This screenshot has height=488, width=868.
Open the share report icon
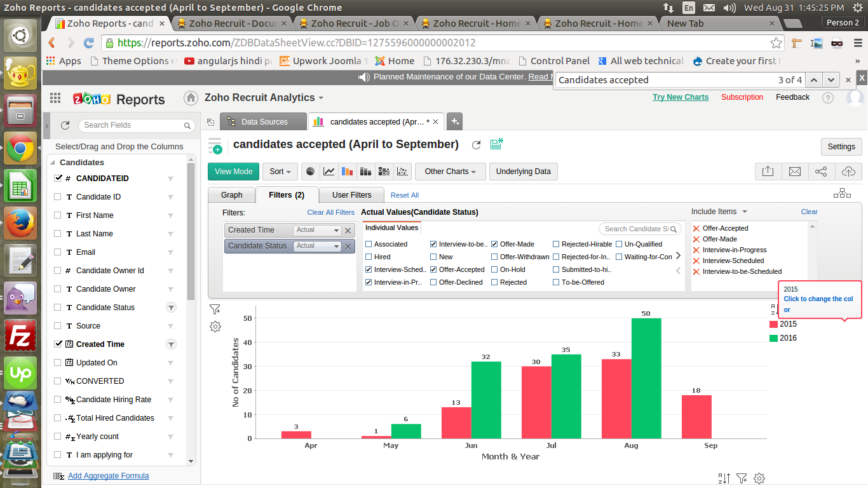(821, 172)
